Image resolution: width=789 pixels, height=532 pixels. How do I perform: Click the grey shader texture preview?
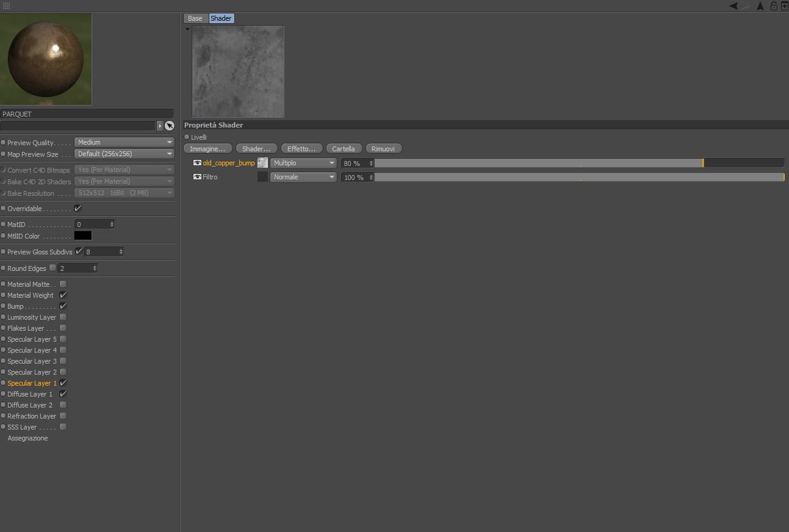tap(238, 71)
